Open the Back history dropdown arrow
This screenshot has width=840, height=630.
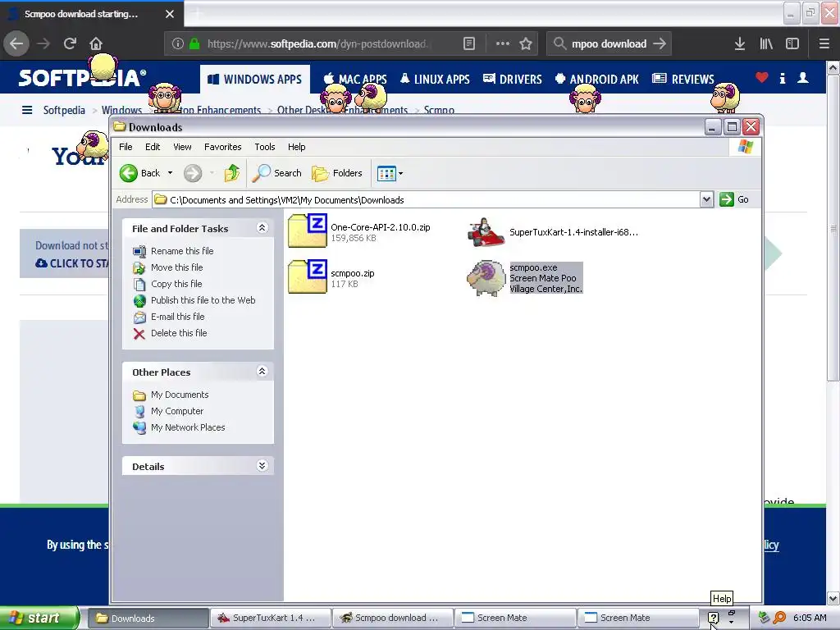pyautogui.click(x=171, y=173)
